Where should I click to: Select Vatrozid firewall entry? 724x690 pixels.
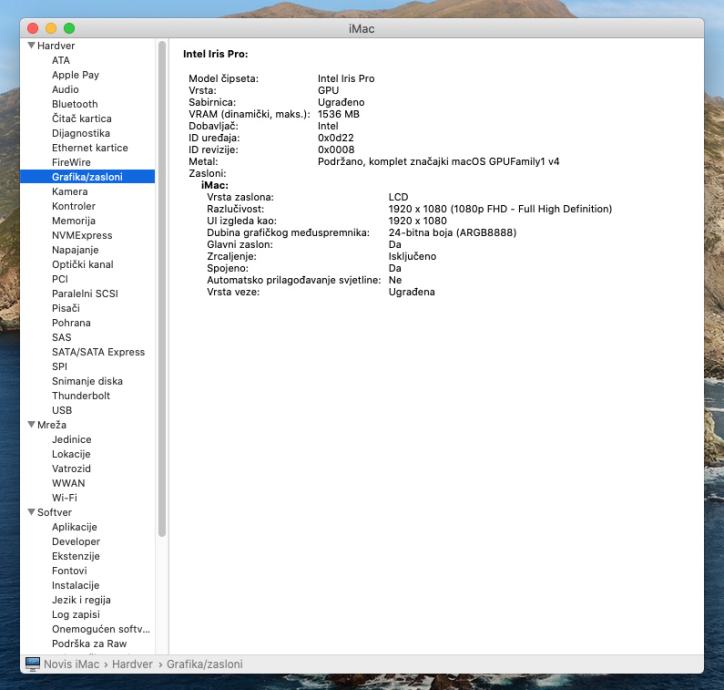point(71,468)
